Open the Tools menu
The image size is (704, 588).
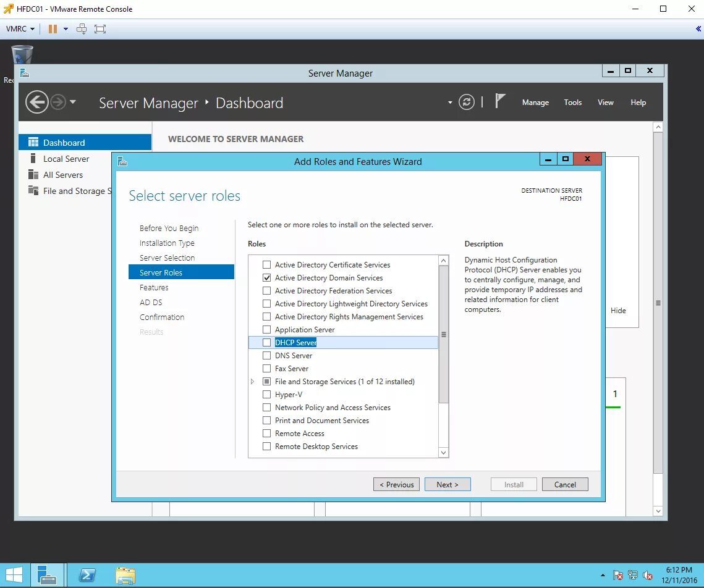[572, 103]
